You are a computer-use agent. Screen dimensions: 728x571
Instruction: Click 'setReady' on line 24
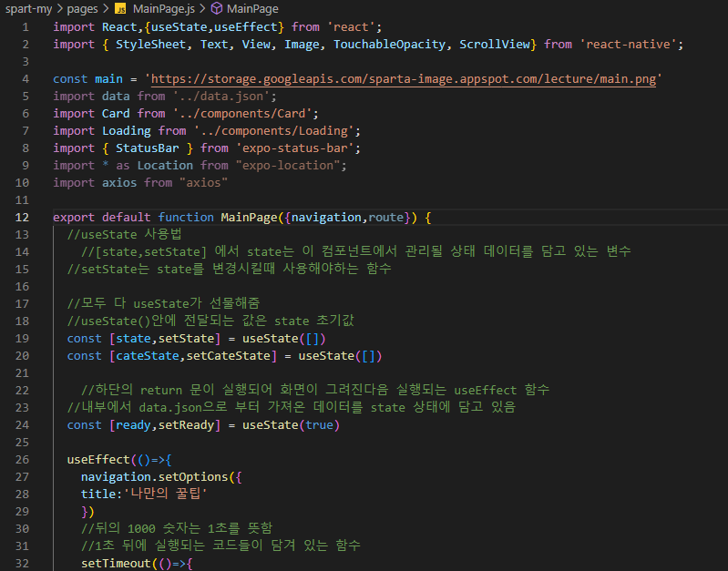186,425
